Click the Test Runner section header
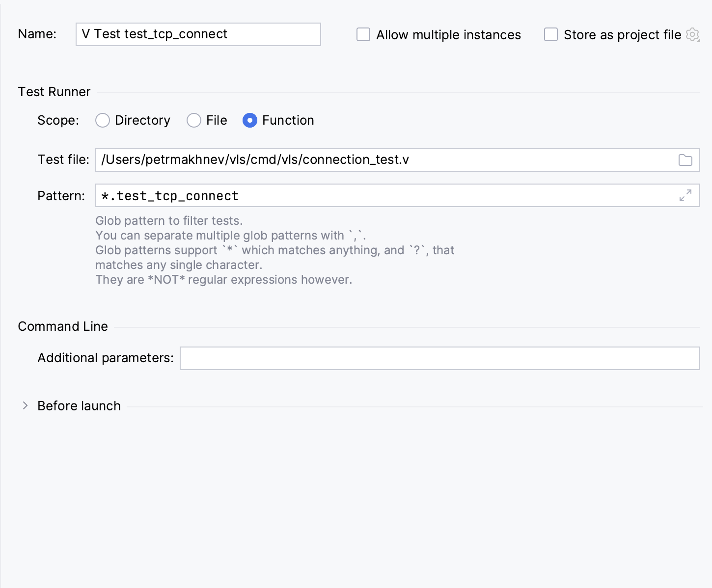The width and height of the screenshot is (712, 588). point(54,92)
